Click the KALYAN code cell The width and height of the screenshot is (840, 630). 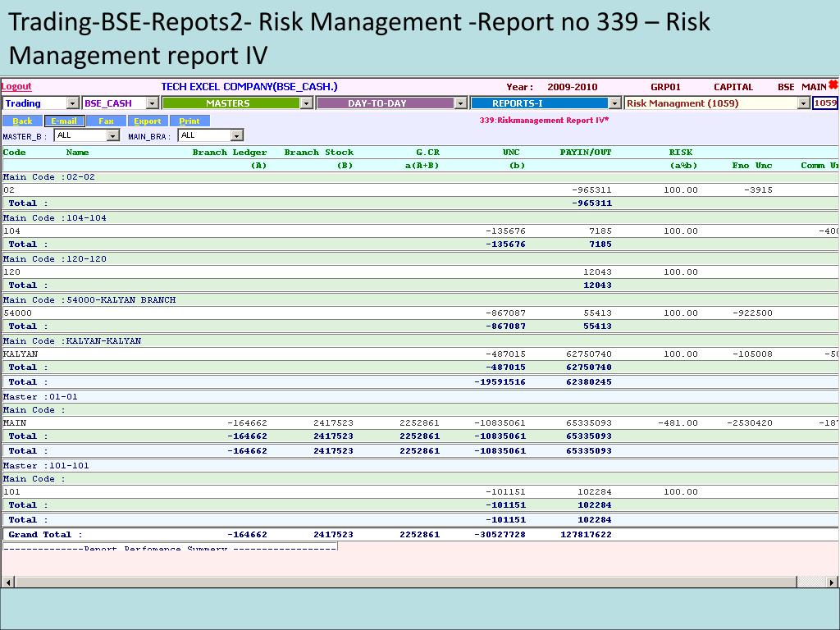click(x=21, y=354)
